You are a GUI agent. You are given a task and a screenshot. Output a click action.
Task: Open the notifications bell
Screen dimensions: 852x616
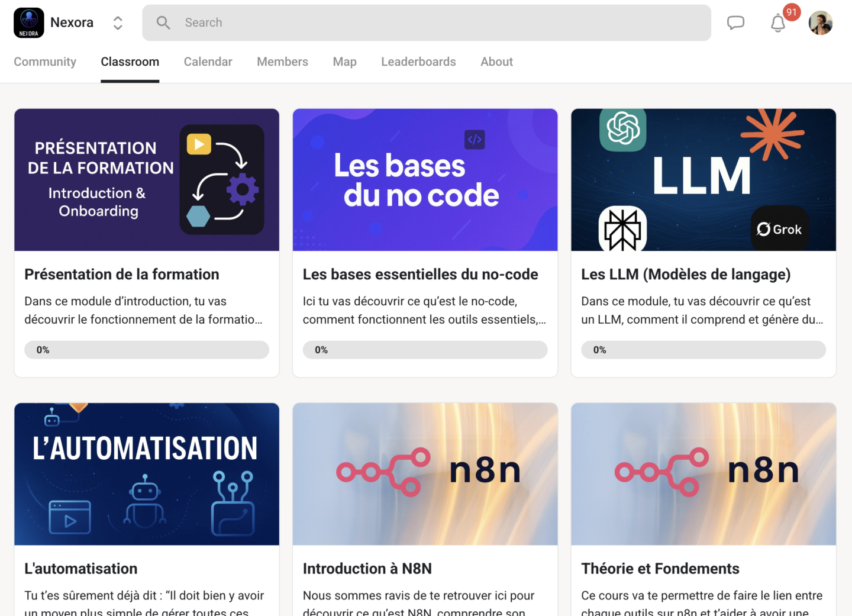(778, 23)
